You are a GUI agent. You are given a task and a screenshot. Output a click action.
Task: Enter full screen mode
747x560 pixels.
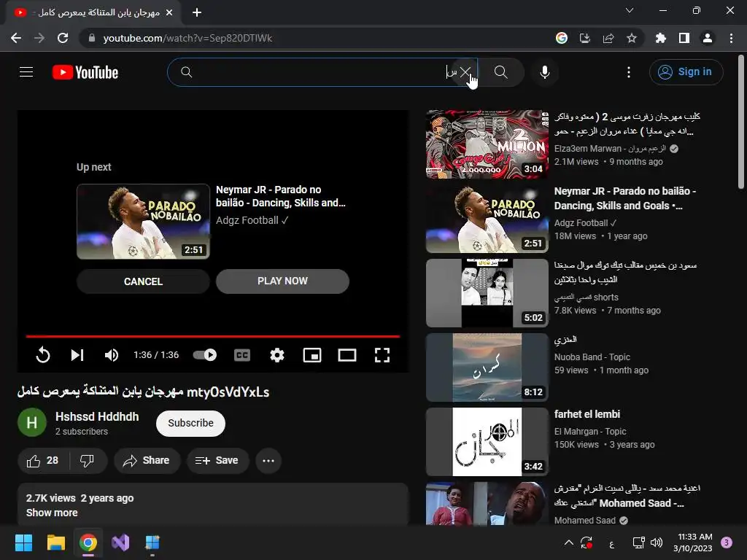point(382,355)
